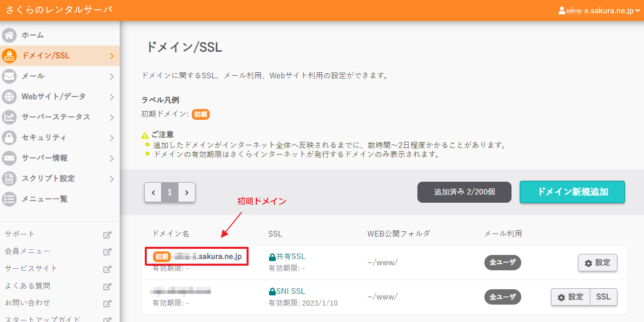The image size is (644, 322).
Task: Expand the Webサイト/データ chevron
Action: (x=112, y=97)
